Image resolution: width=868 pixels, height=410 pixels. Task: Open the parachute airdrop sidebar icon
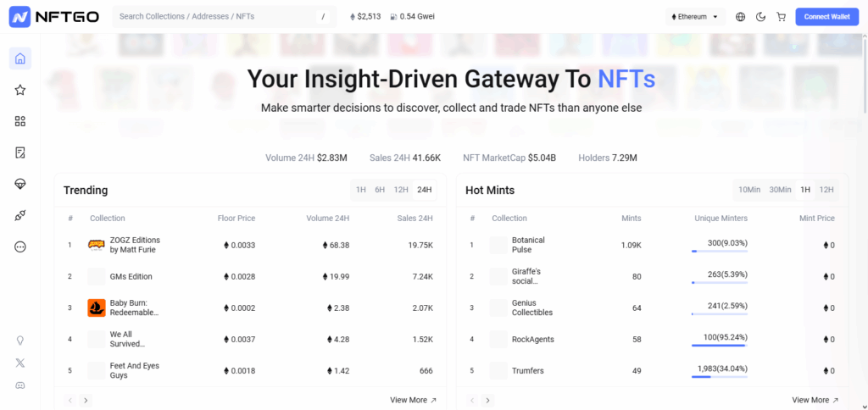[x=20, y=185]
